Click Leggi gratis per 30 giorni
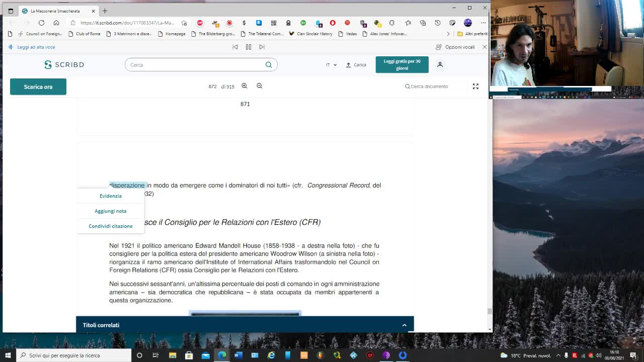 (x=402, y=65)
